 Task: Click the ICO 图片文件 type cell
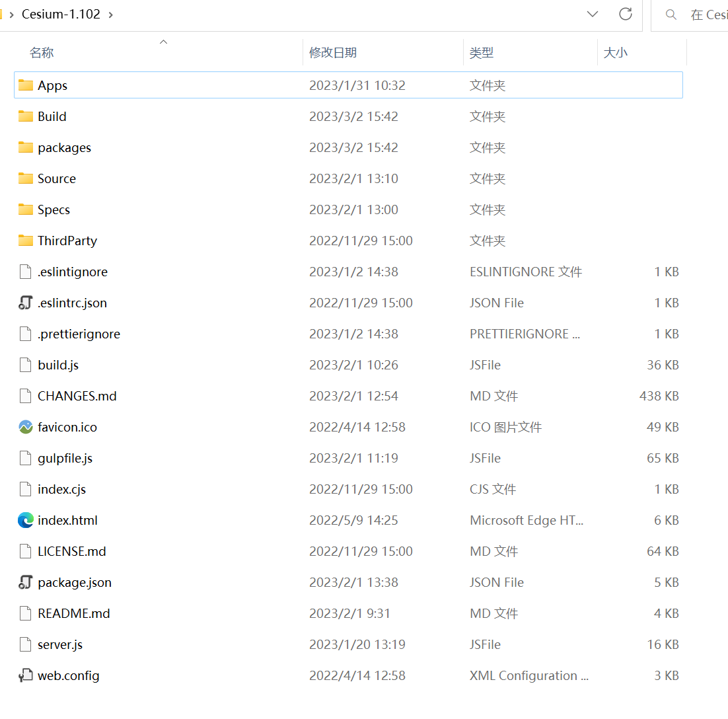point(505,428)
